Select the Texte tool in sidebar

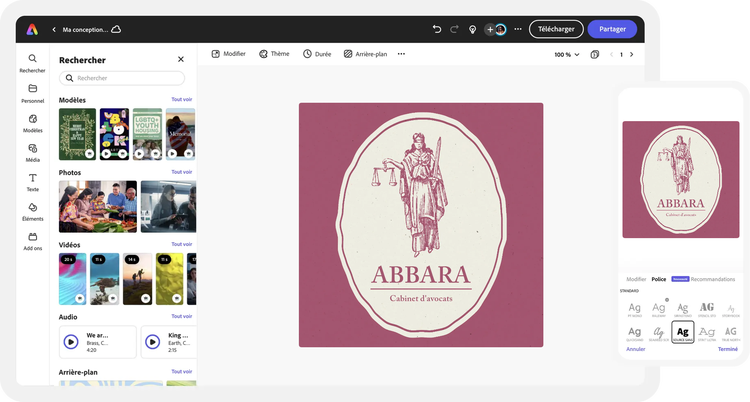pos(33,182)
